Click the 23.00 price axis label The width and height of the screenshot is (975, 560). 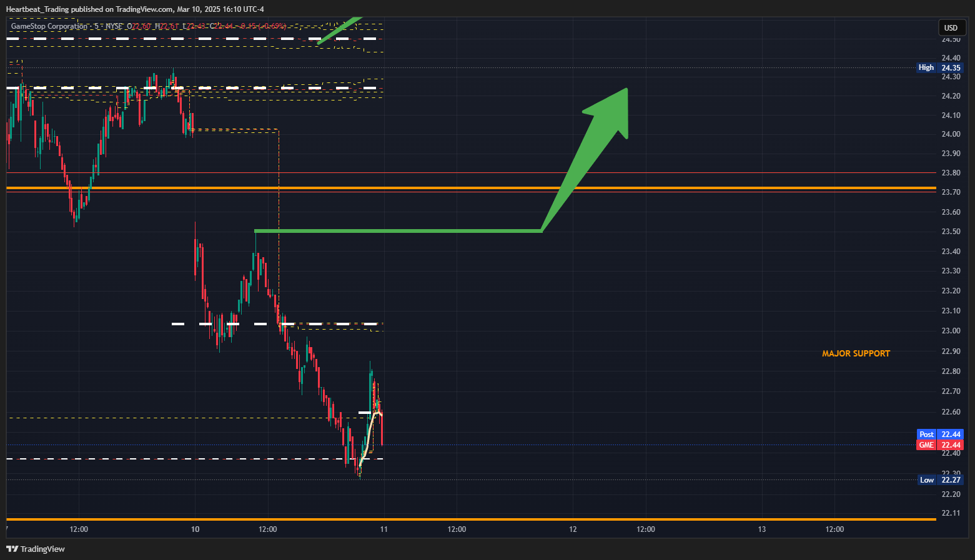pyautogui.click(x=951, y=331)
